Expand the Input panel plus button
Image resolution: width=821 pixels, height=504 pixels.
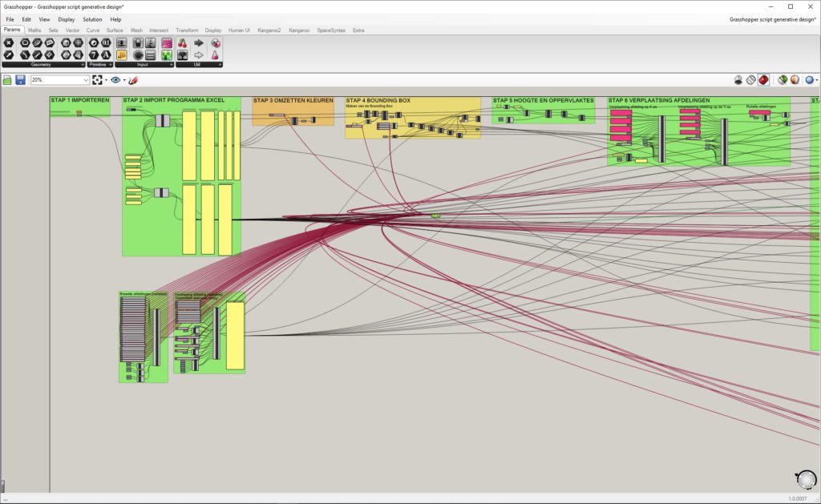(x=172, y=65)
